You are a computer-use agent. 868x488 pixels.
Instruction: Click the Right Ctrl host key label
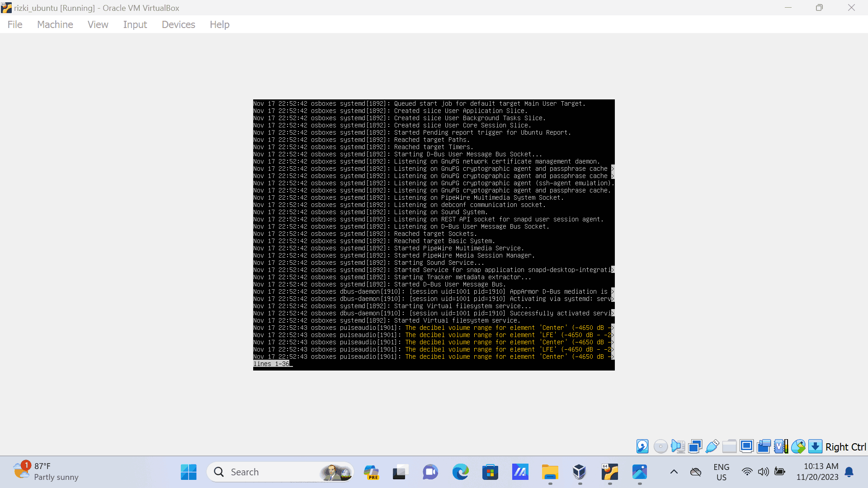point(845,447)
